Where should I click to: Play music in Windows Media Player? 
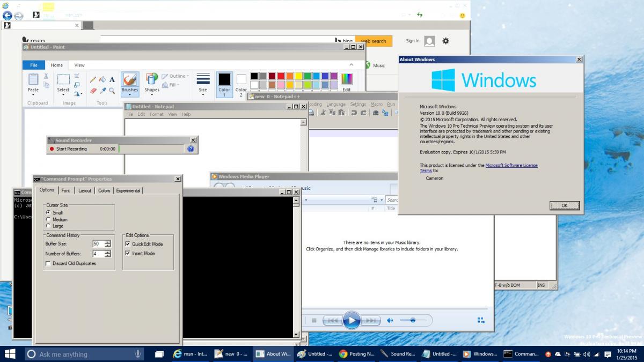[x=352, y=321]
